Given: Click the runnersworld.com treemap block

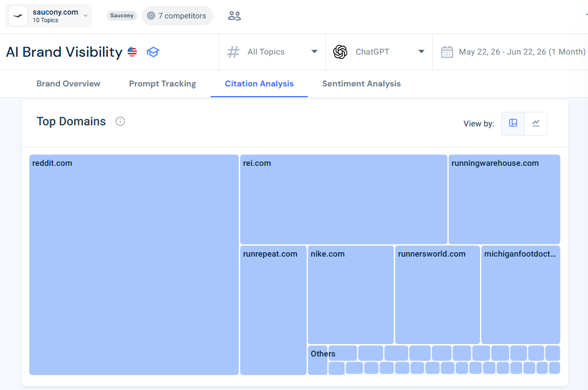Looking at the screenshot, I should point(437,295).
